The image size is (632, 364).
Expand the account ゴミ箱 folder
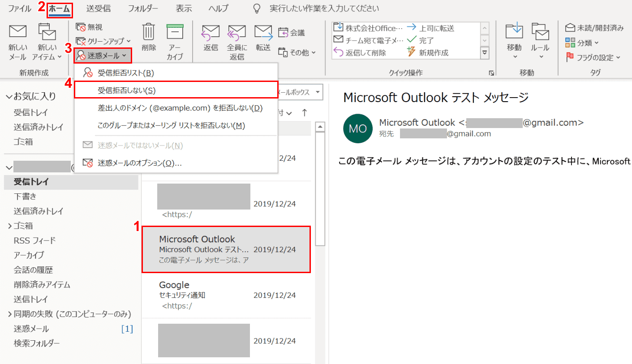click(x=9, y=226)
